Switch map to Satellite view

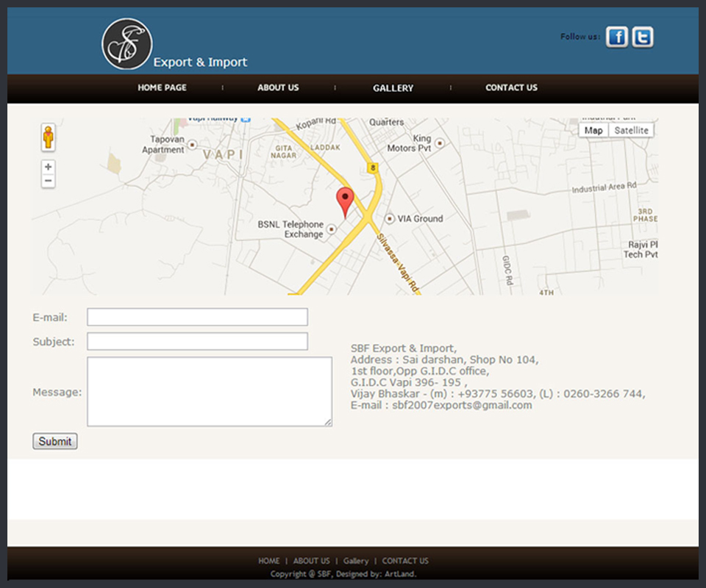[631, 130]
